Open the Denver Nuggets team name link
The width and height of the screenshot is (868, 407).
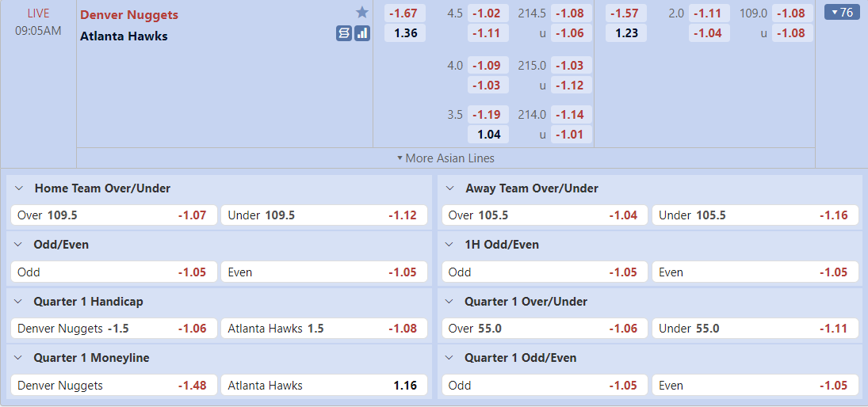click(x=129, y=15)
